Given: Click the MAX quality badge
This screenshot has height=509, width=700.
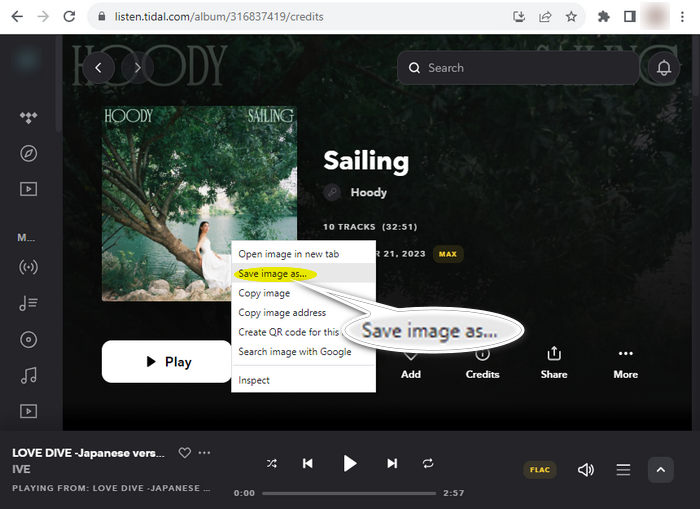Looking at the screenshot, I should tap(448, 254).
